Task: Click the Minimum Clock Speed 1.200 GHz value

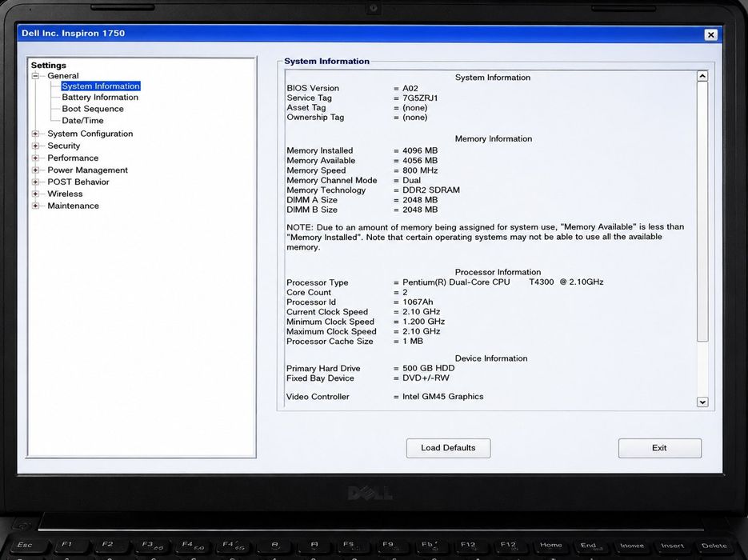Action: pyautogui.click(x=424, y=322)
